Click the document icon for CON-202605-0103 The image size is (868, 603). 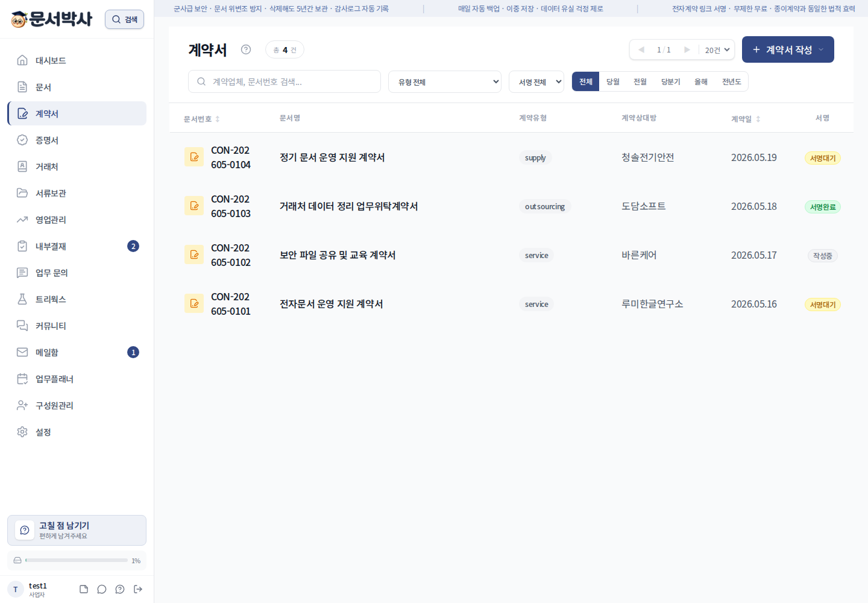(194, 206)
